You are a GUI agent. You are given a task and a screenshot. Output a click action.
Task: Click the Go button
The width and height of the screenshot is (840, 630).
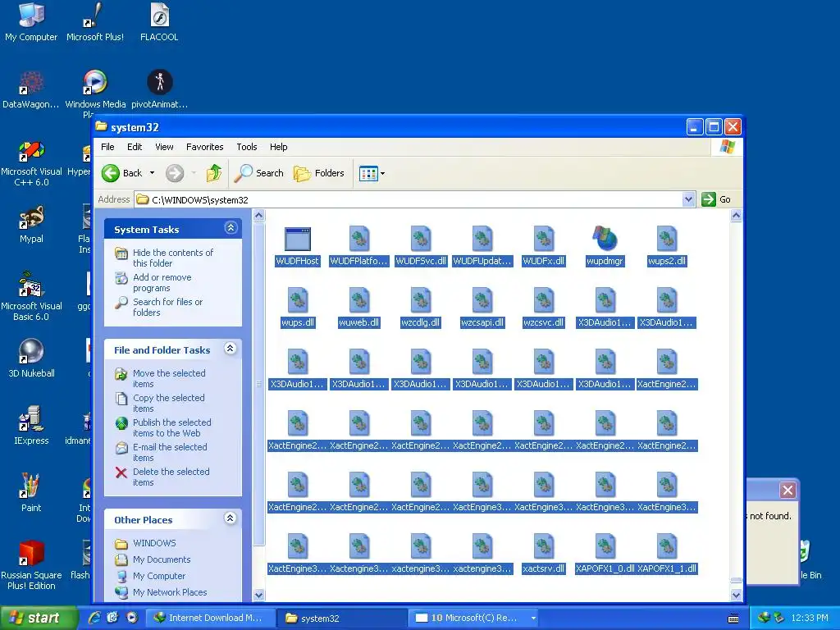tap(715, 199)
